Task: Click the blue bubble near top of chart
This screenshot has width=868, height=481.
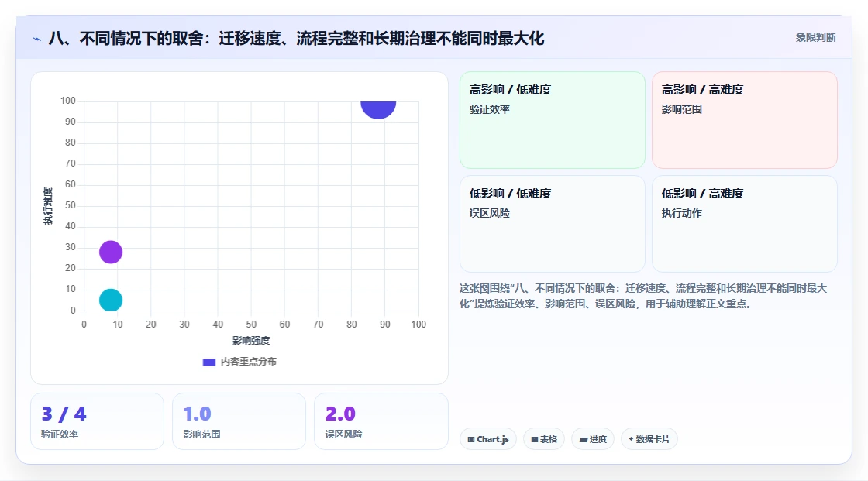Action: click(378, 109)
